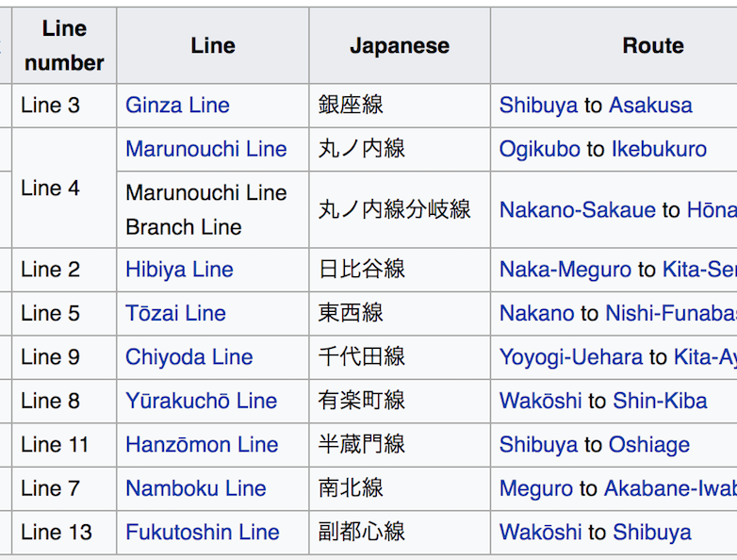This screenshot has height=560, width=737.
Task: Open the Ogikubo station link
Action: pyautogui.click(x=539, y=149)
